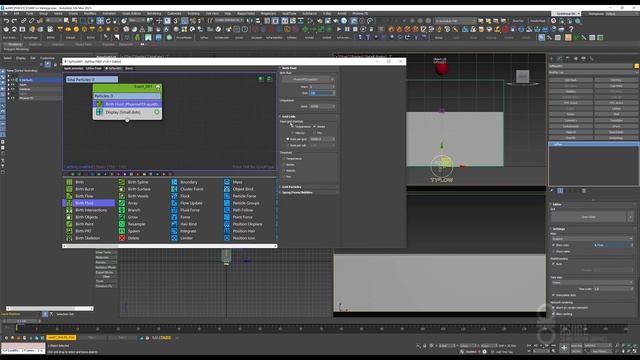
Task: Add the Birth Skeleton operator
Action: (87, 238)
